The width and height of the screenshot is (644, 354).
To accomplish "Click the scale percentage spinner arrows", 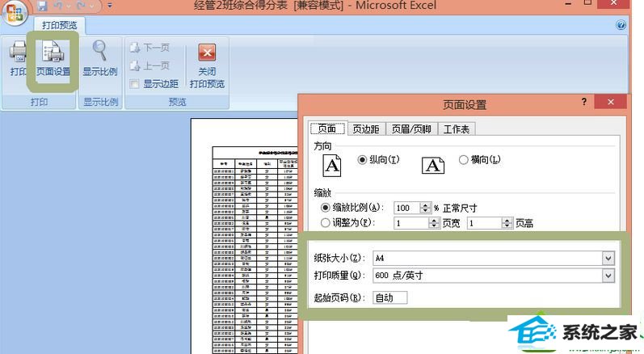I will (x=426, y=208).
